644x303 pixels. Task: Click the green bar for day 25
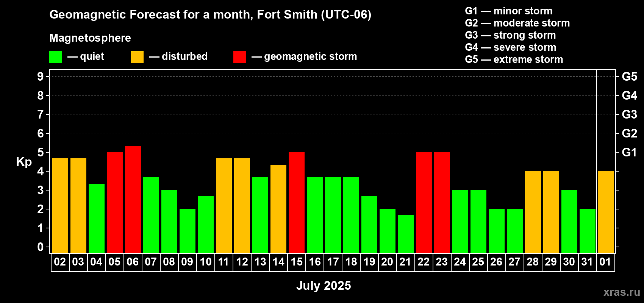(478, 222)
